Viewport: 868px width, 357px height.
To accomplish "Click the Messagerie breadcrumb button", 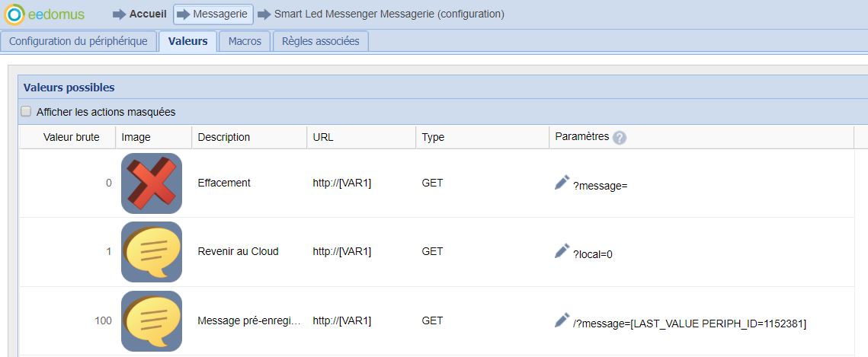I will 213,14.
